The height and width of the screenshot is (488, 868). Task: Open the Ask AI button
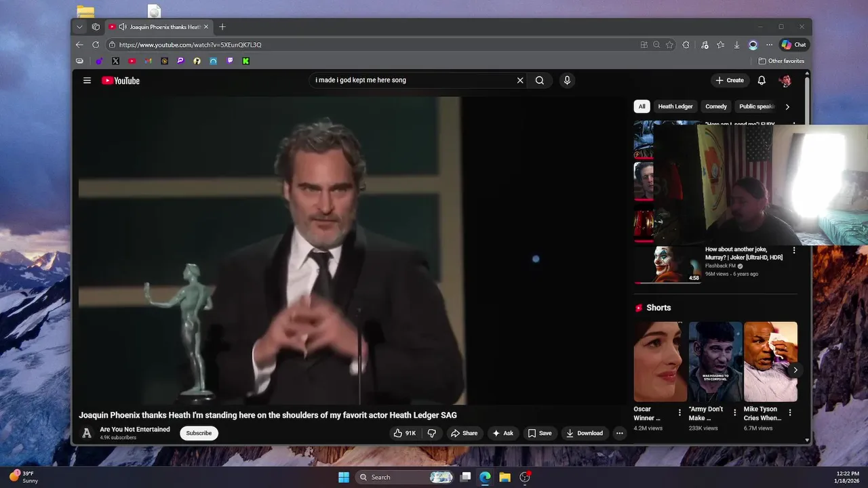[x=502, y=433]
